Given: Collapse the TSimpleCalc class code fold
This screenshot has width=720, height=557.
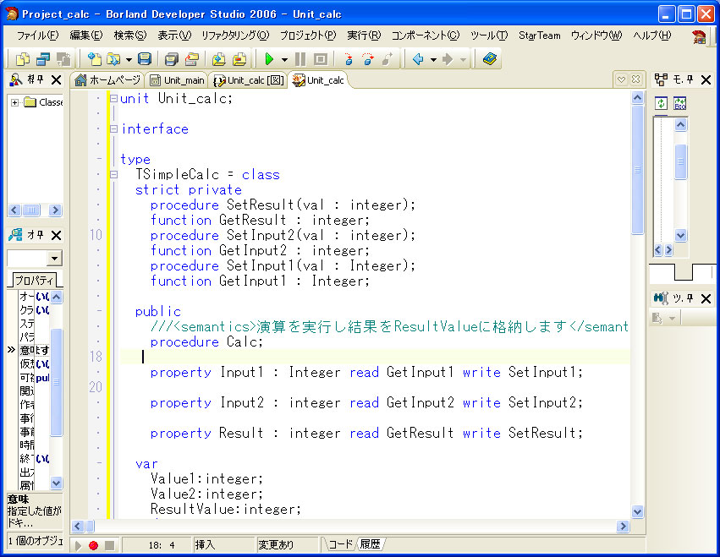Looking at the screenshot, I should click(x=113, y=174).
